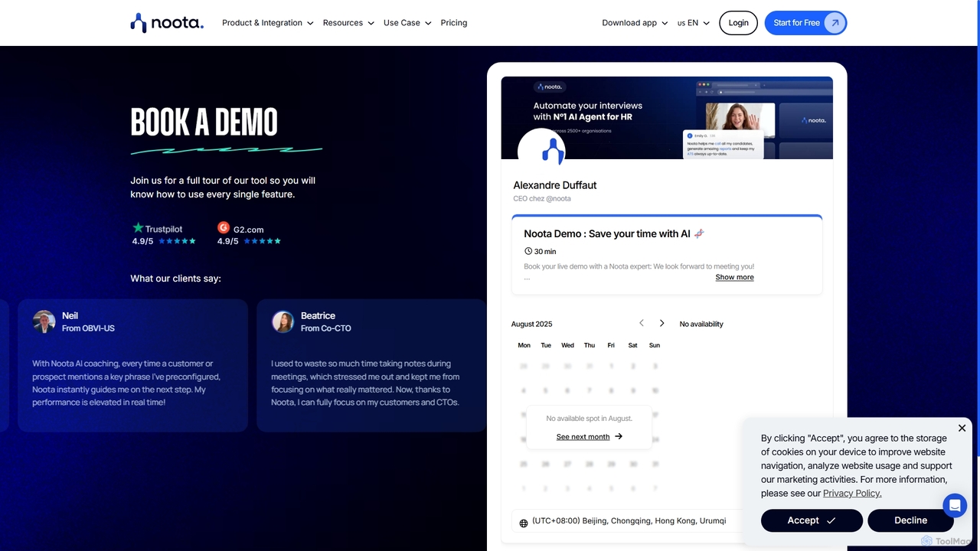Click the CEO chez @noota subtitle

(542, 199)
